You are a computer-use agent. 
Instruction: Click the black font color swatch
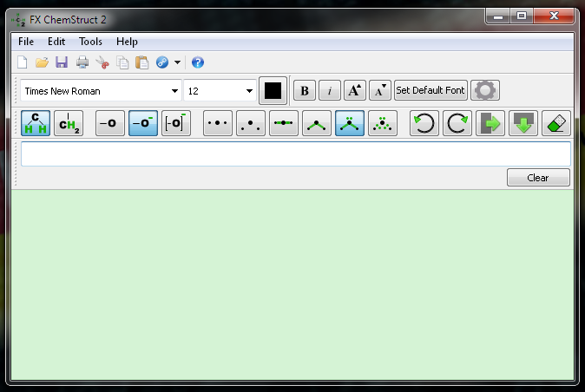[x=273, y=91]
